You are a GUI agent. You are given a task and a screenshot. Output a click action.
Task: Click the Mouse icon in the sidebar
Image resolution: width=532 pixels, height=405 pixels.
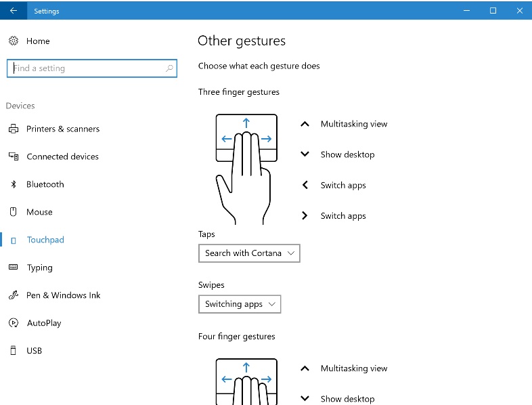(x=14, y=212)
